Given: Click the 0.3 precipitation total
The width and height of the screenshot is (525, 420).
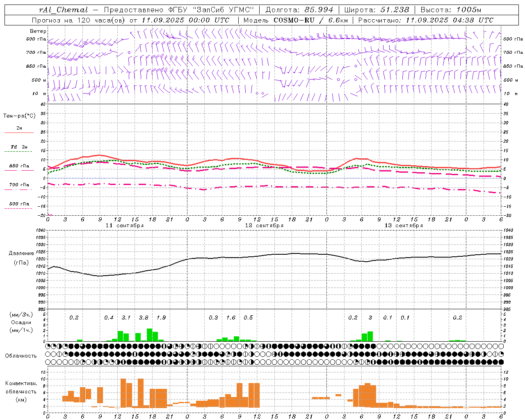Looking at the screenshot, I should (x=213, y=317).
